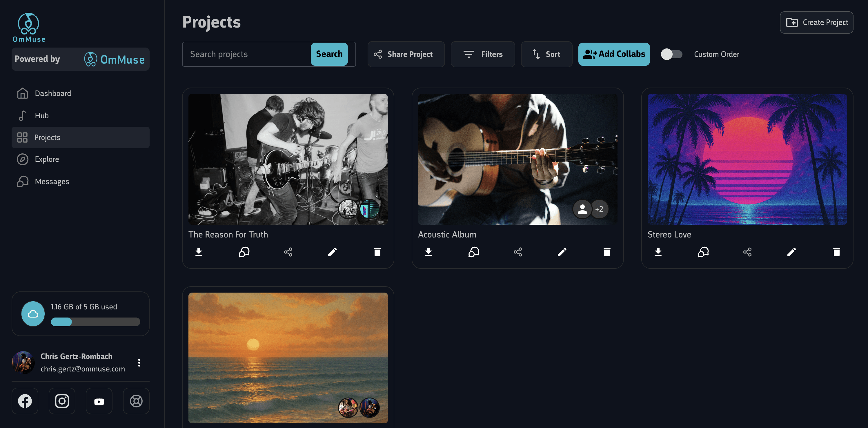Download The Reason For Truth project

(x=199, y=252)
